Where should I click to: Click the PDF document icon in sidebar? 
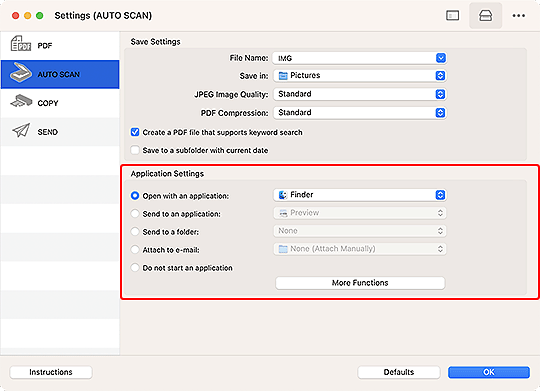pyautogui.click(x=21, y=44)
